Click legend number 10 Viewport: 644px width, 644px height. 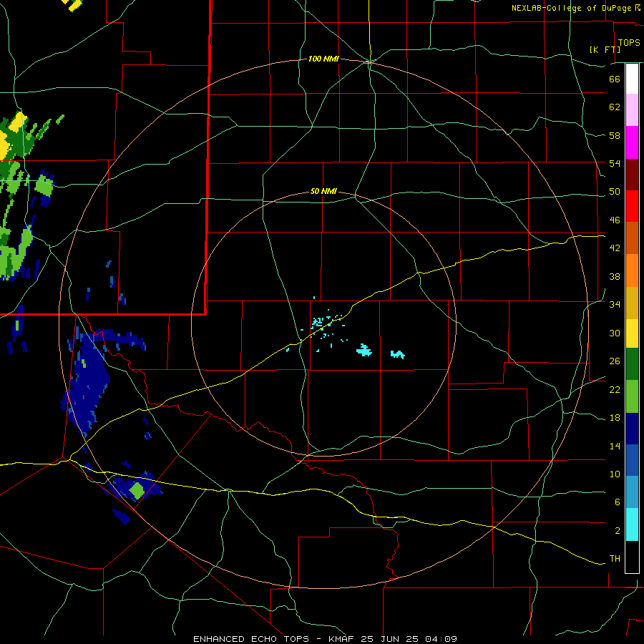click(615, 474)
